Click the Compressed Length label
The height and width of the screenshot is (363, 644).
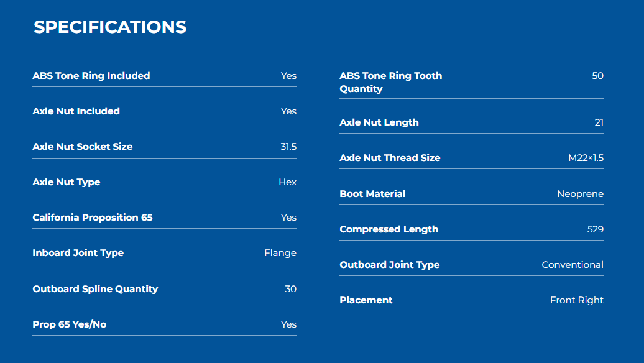tap(389, 229)
